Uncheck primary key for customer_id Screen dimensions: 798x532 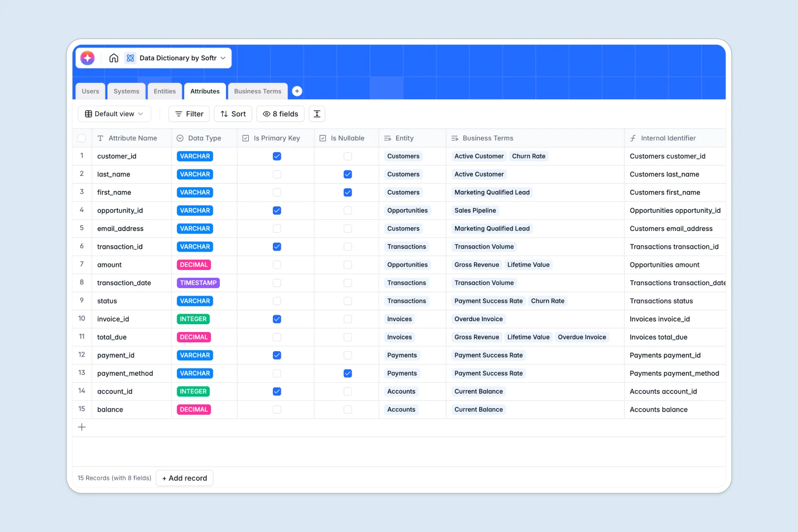coord(277,156)
